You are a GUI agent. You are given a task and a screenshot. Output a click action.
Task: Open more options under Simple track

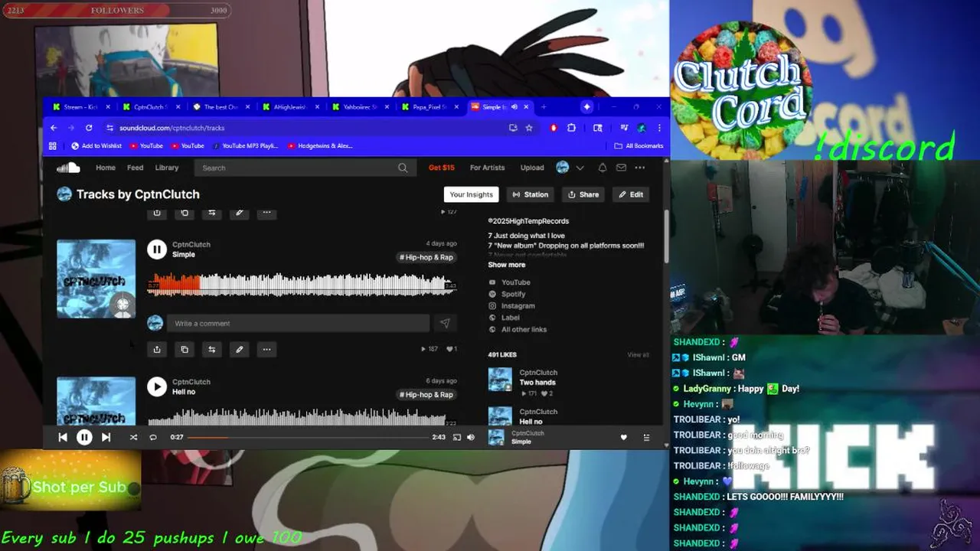tap(266, 349)
